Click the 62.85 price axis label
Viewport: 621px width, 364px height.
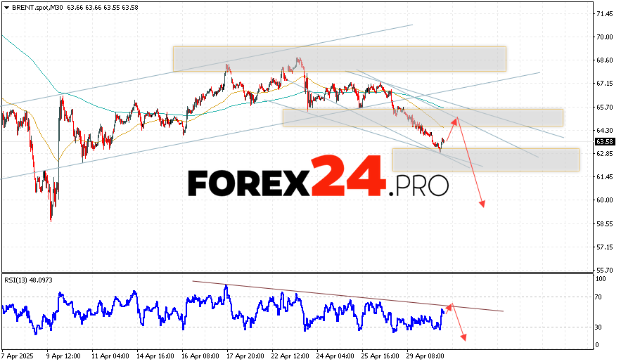(604, 153)
